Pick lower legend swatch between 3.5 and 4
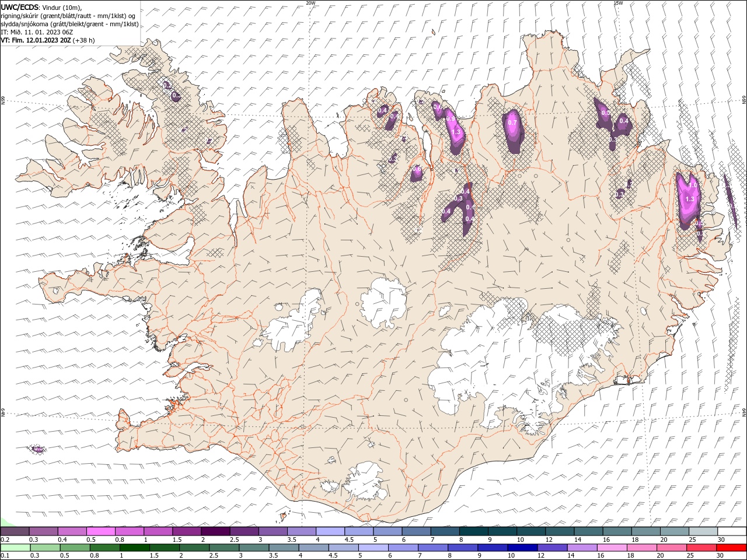747x560 pixels. tap(284, 548)
